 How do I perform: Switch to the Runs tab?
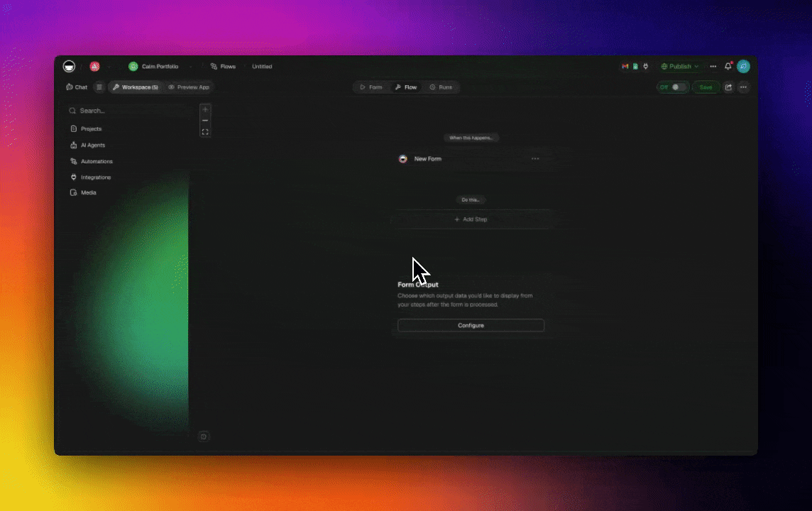[x=441, y=87]
